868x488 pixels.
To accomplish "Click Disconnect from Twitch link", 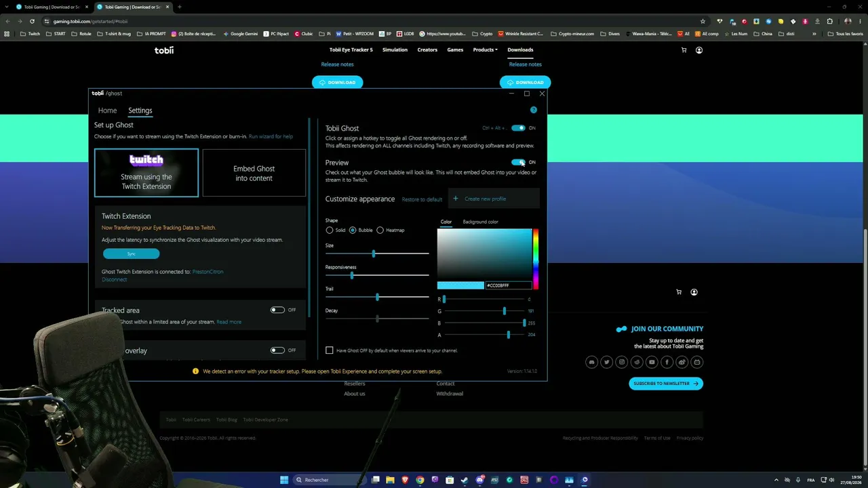I will click(x=114, y=279).
